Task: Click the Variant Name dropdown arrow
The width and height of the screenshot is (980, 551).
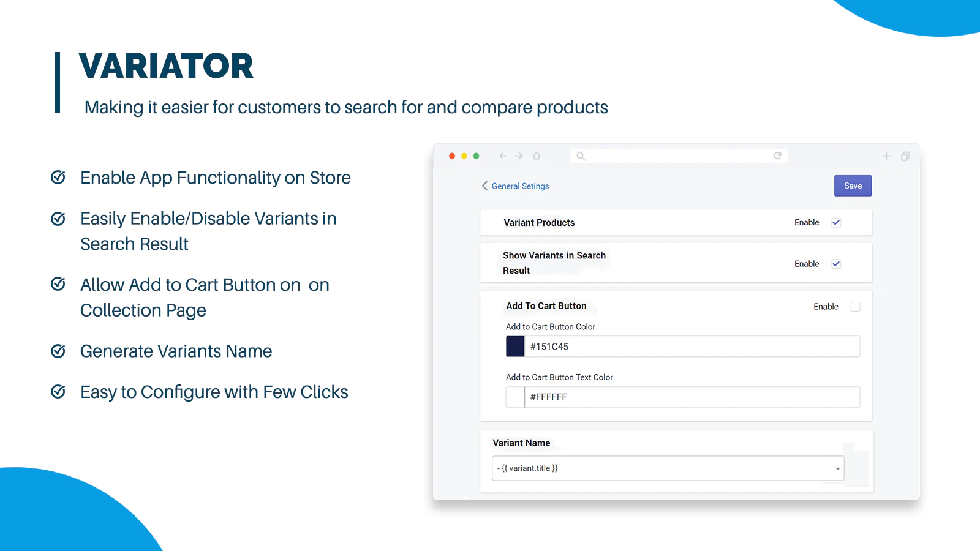Action: pyautogui.click(x=837, y=469)
